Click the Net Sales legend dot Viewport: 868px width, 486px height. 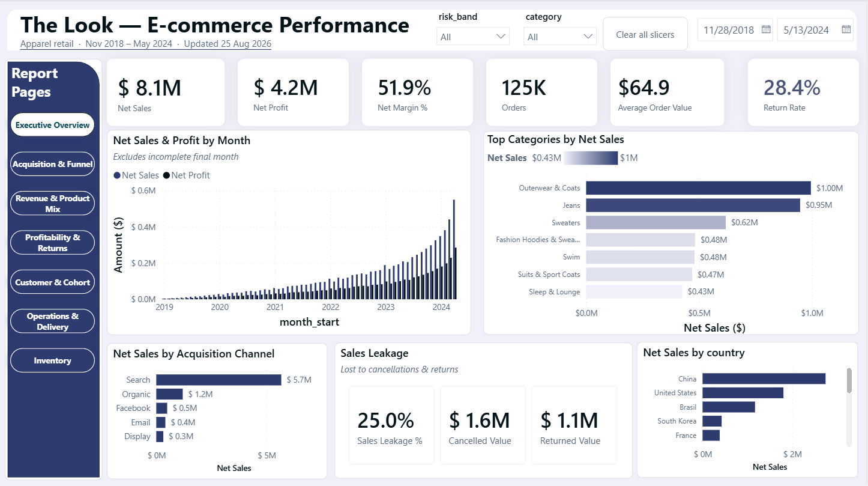pyautogui.click(x=117, y=175)
